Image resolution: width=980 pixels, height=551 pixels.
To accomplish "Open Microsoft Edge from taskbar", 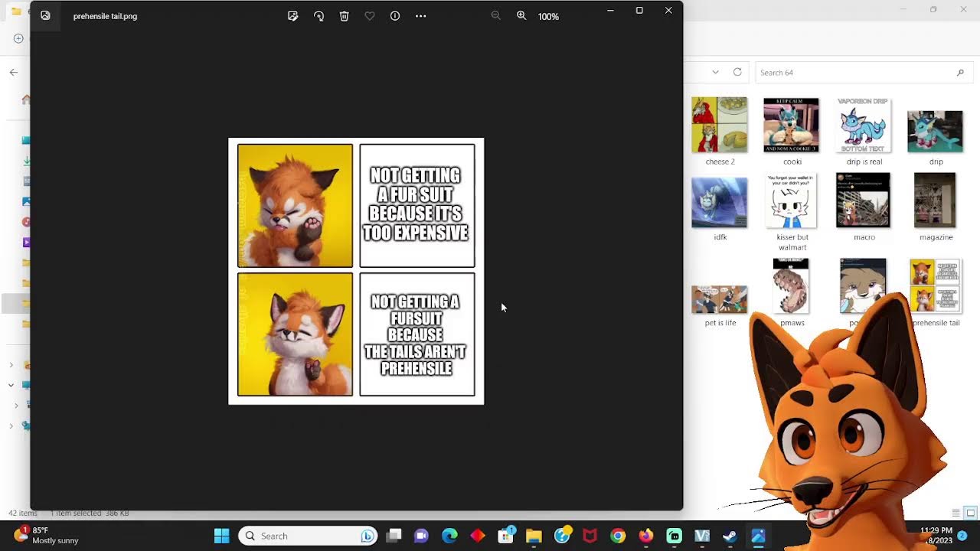I will tap(449, 536).
